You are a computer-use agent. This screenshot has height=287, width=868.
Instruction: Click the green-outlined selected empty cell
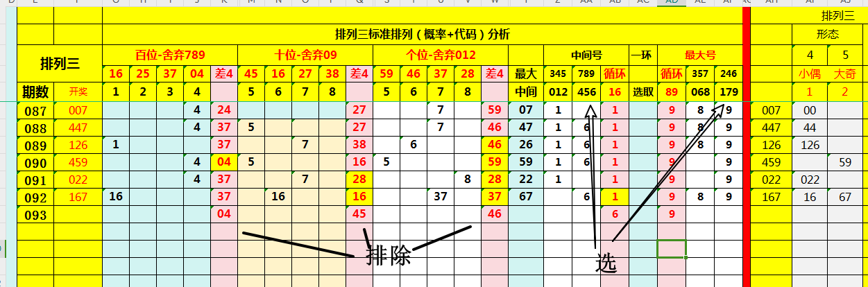point(671,248)
